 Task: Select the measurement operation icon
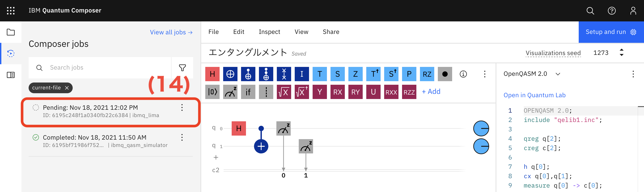click(x=230, y=92)
